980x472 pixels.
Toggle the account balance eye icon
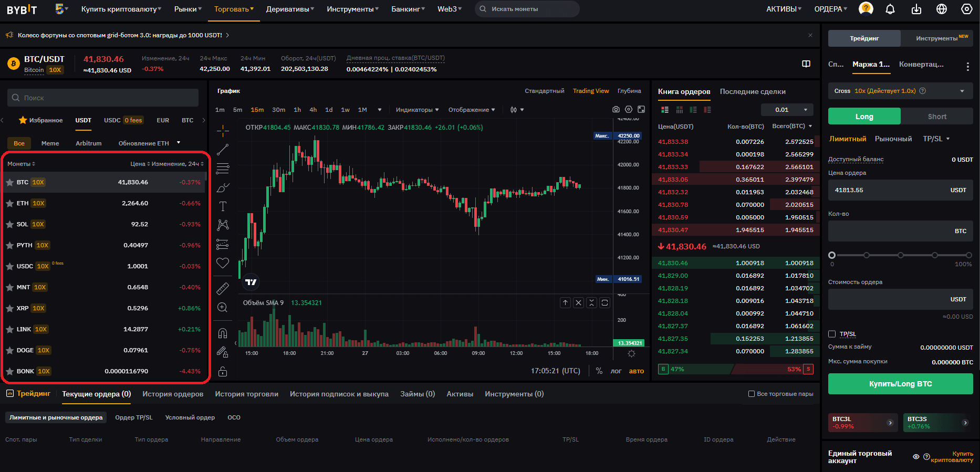coord(916,457)
